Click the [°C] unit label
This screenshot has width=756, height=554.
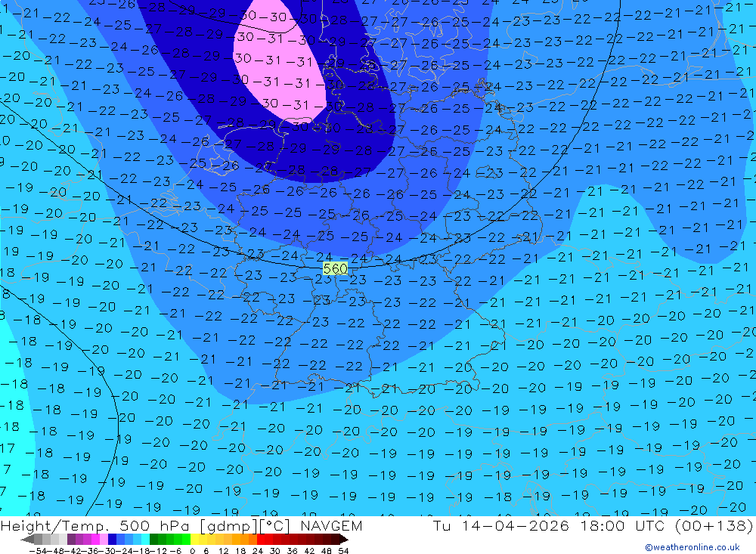point(275,525)
